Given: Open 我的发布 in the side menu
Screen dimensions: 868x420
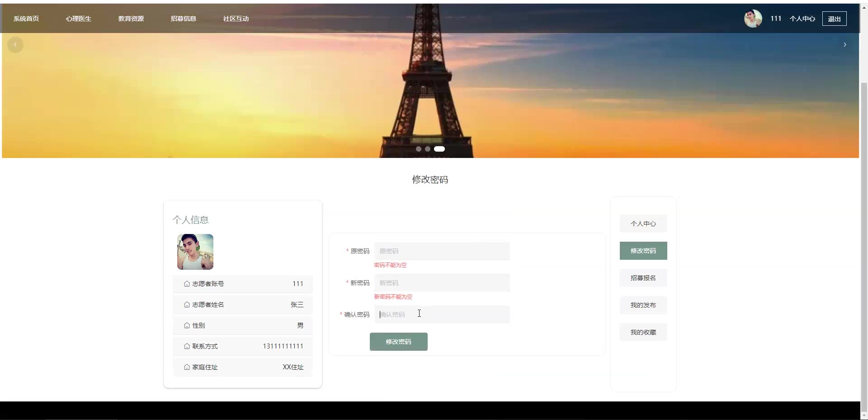Looking at the screenshot, I should [x=643, y=305].
